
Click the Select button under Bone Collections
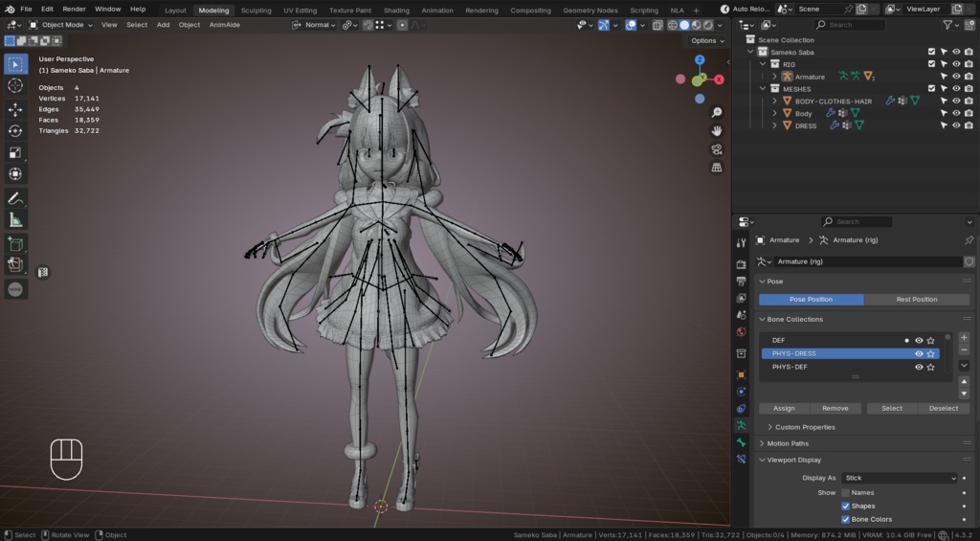892,409
